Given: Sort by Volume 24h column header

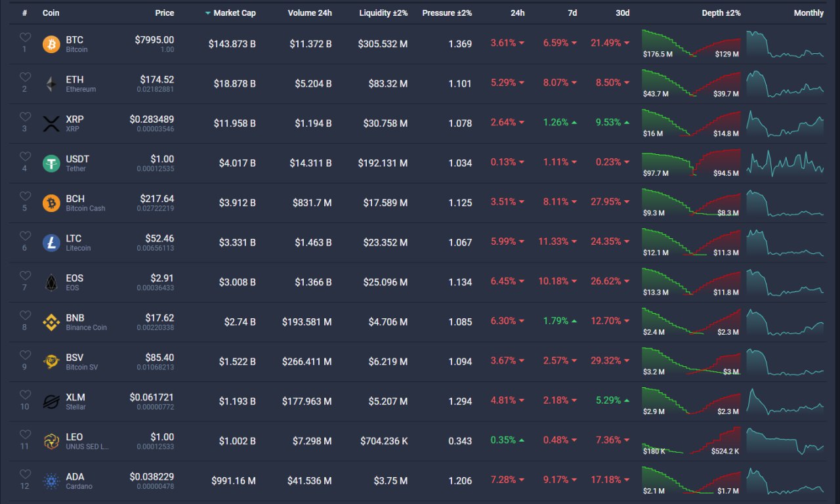Looking at the screenshot, I should click(x=310, y=13).
